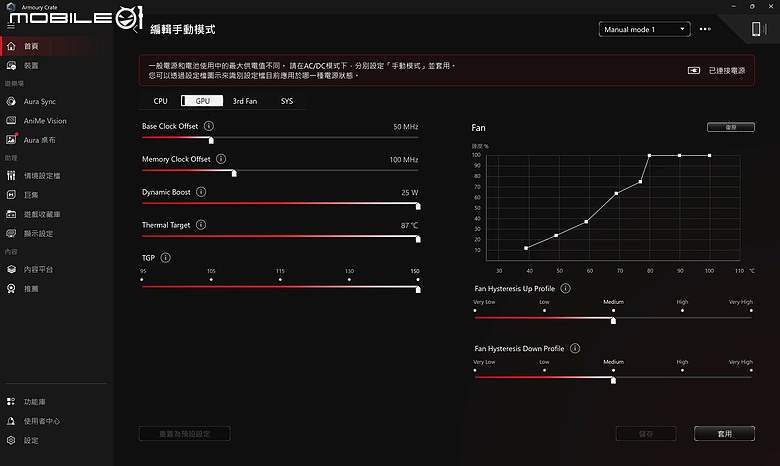Select the GPU tab

(x=202, y=101)
